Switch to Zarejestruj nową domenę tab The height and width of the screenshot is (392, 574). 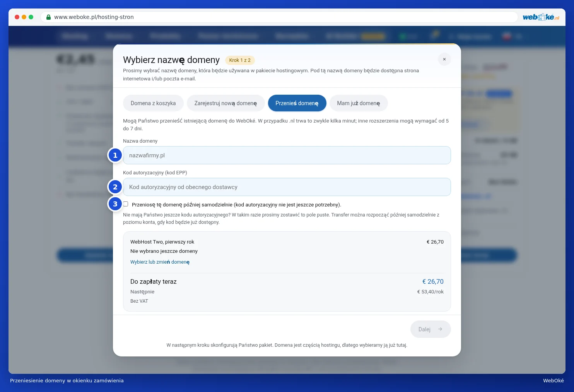tap(226, 103)
